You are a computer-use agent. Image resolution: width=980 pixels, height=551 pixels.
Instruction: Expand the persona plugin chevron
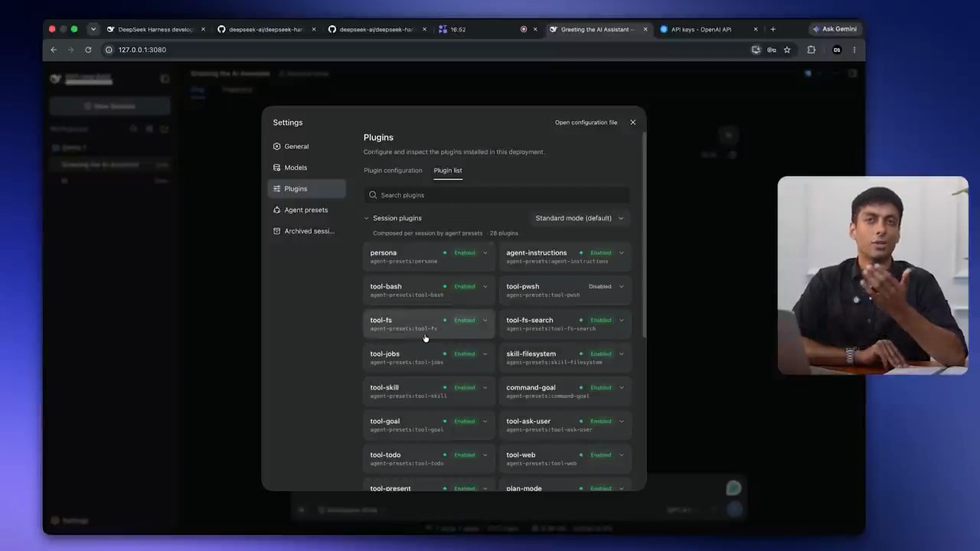(x=485, y=253)
